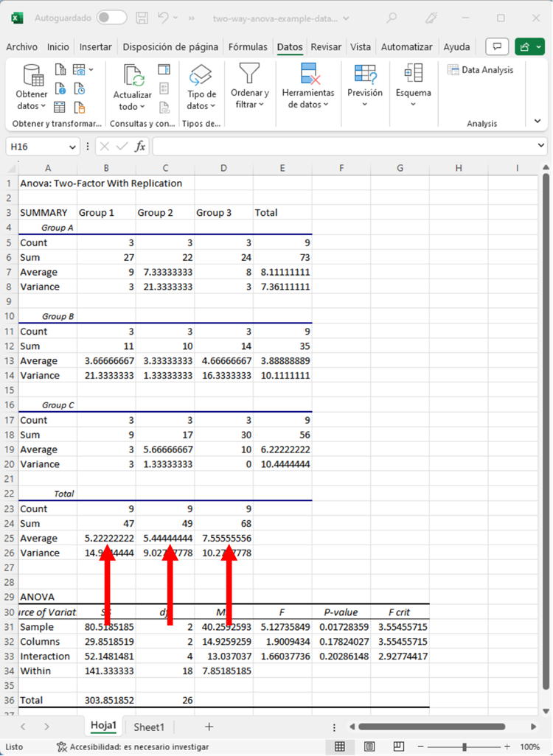Click the Save icon in title bar
The image size is (553, 756).
pos(142,17)
